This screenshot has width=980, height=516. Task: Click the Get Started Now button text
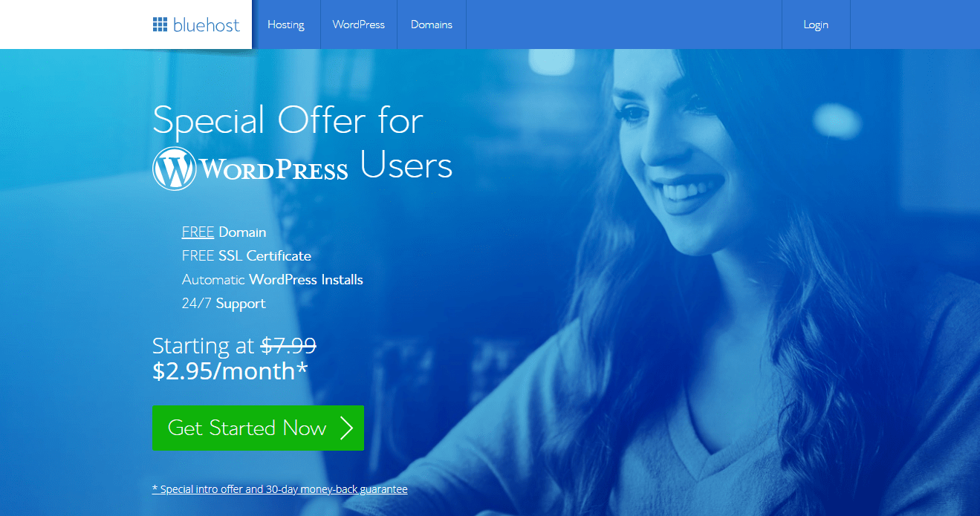pos(247,428)
